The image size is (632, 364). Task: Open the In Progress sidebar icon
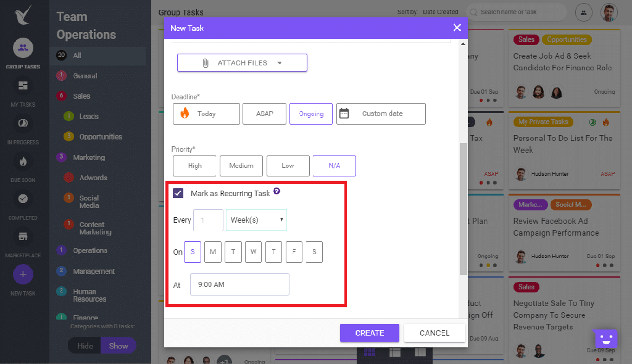tap(23, 123)
